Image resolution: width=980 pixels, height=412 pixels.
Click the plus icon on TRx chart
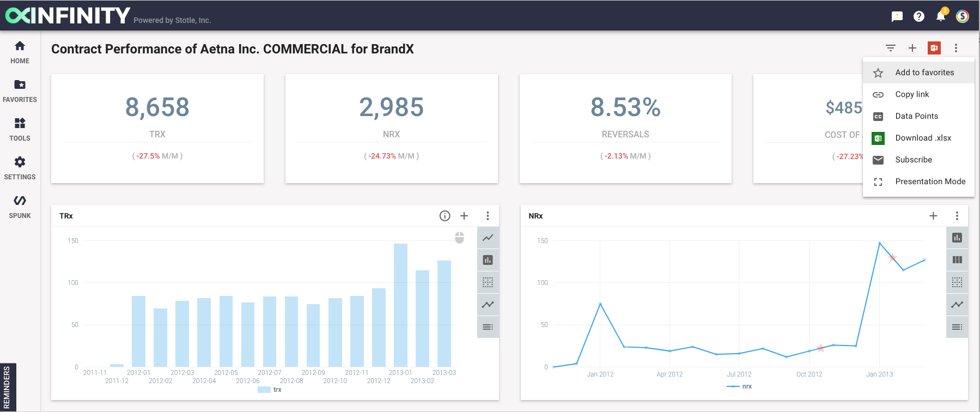(464, 216)
